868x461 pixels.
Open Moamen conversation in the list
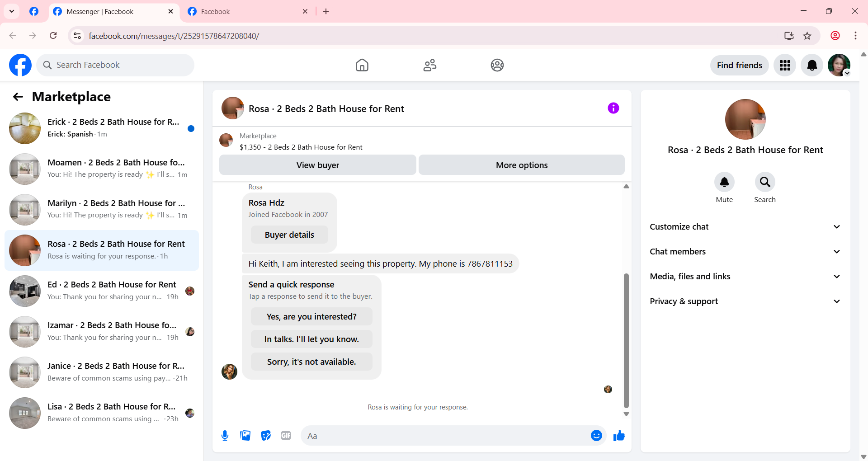tap(102, 169)
